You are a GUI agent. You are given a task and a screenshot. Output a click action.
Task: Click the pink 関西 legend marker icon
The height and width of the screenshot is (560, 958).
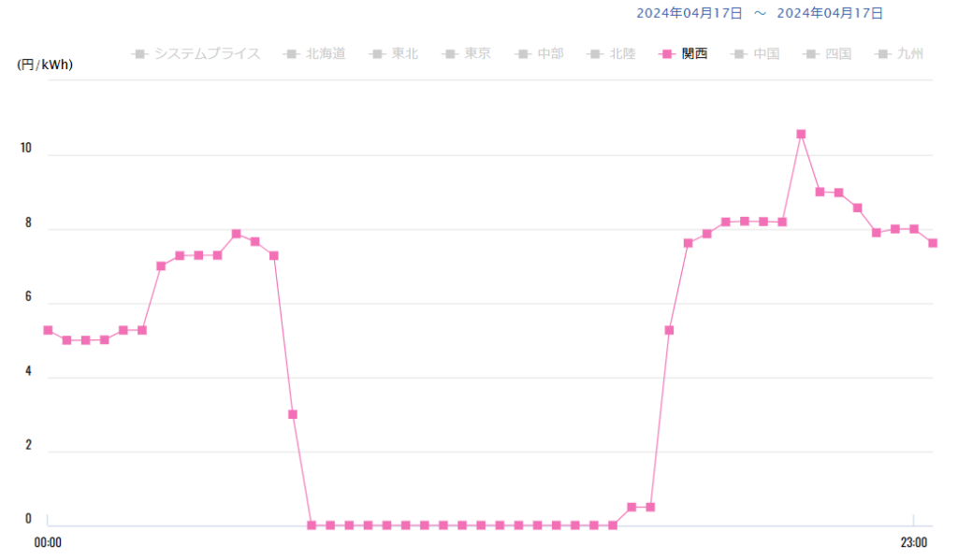tap(666, 54)
